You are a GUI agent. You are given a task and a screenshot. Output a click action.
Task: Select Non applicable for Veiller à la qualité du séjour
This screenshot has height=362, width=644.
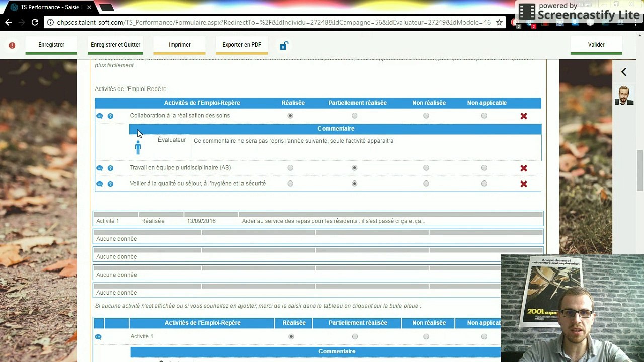pos(484,184)
